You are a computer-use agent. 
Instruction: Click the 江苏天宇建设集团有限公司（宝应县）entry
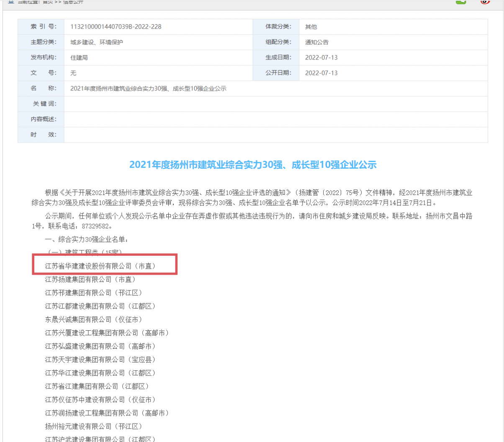click(x=100, y=360)
